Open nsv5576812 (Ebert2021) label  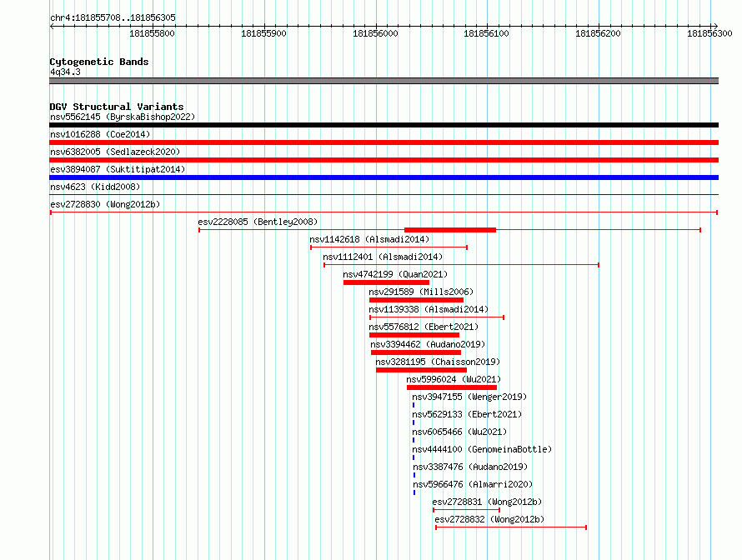(424, 327)
